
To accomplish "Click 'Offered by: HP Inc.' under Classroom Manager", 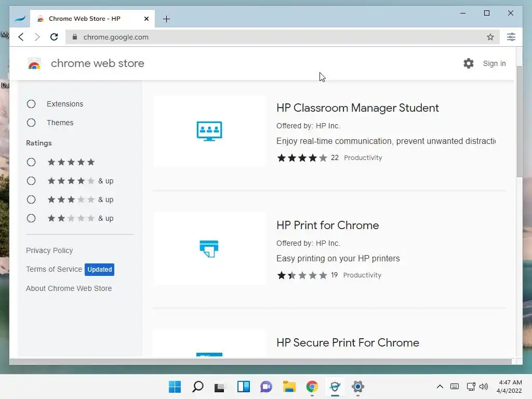I will 308,126.
